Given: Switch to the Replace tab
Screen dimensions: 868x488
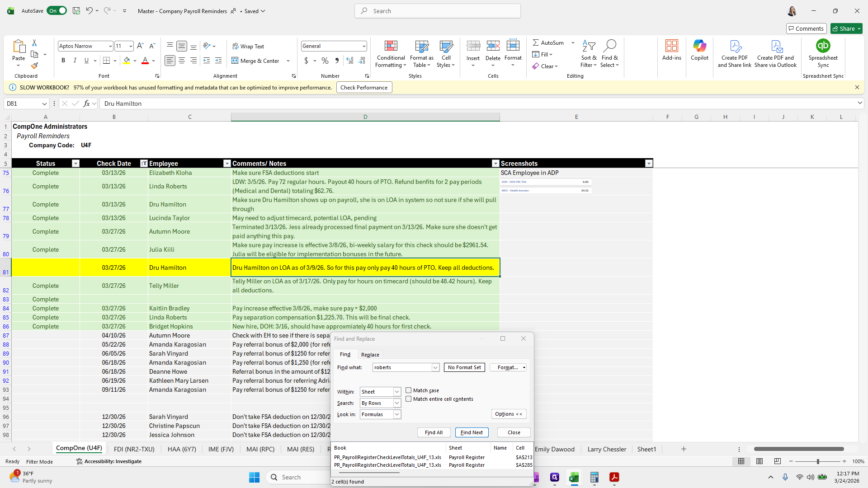Looking at the screenshot, I should [x=370, y=354].
